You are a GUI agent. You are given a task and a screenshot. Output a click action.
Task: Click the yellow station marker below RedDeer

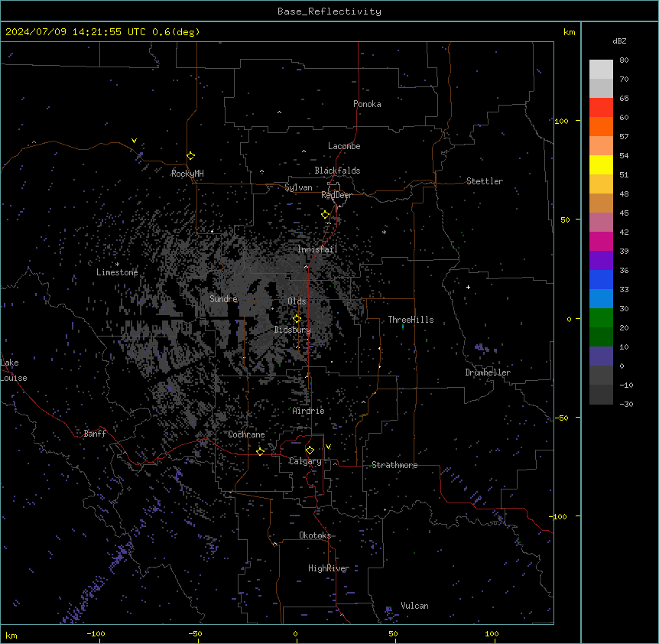(x=326, y=215)
